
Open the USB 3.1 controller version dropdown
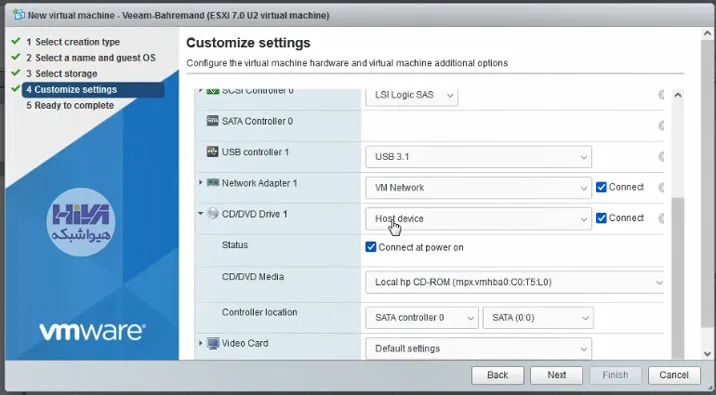click(479, 157)
